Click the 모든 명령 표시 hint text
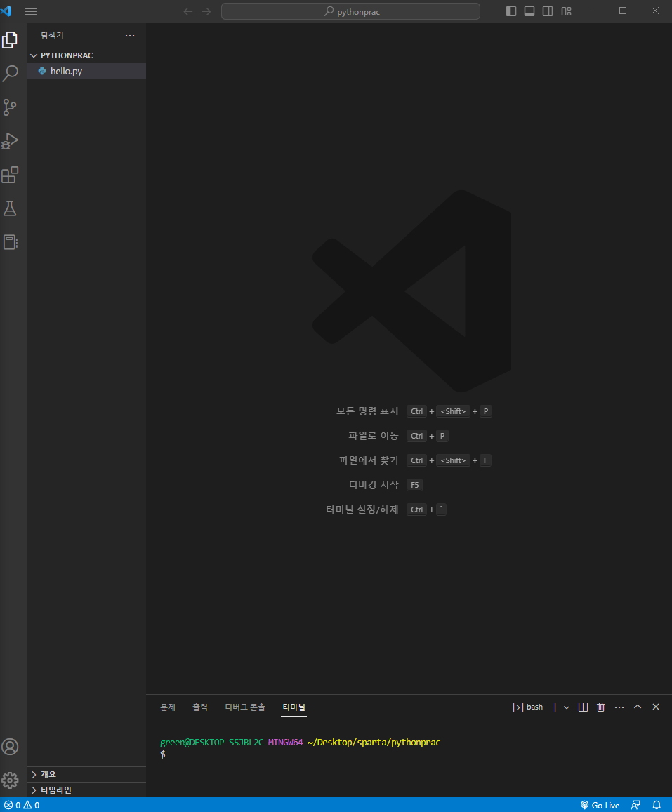 [x=367, y=411]
